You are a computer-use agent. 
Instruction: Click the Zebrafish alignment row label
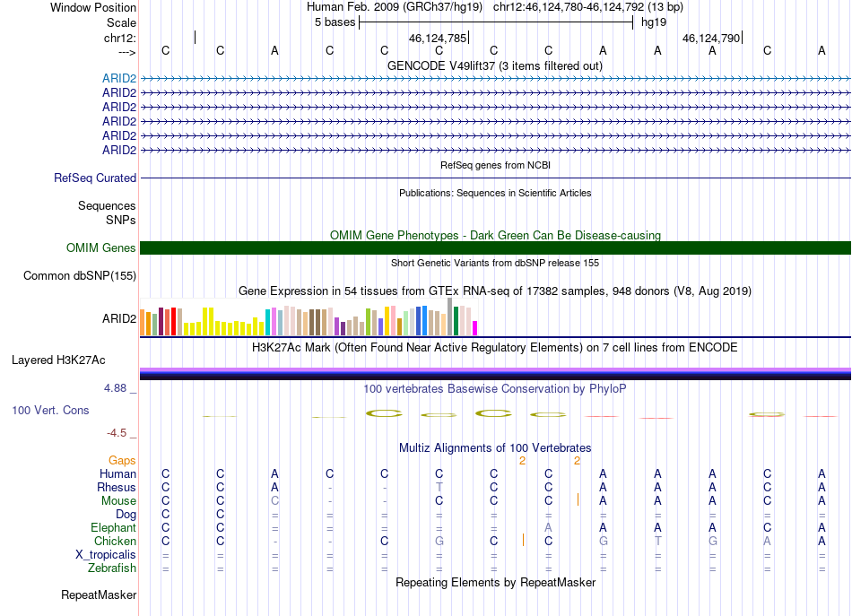click(x=111, y=568)
